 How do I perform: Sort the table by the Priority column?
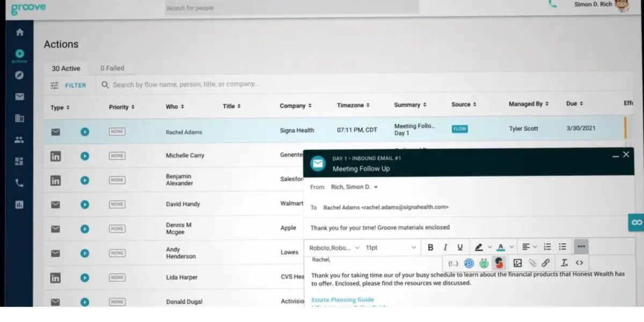coord(121,107)
